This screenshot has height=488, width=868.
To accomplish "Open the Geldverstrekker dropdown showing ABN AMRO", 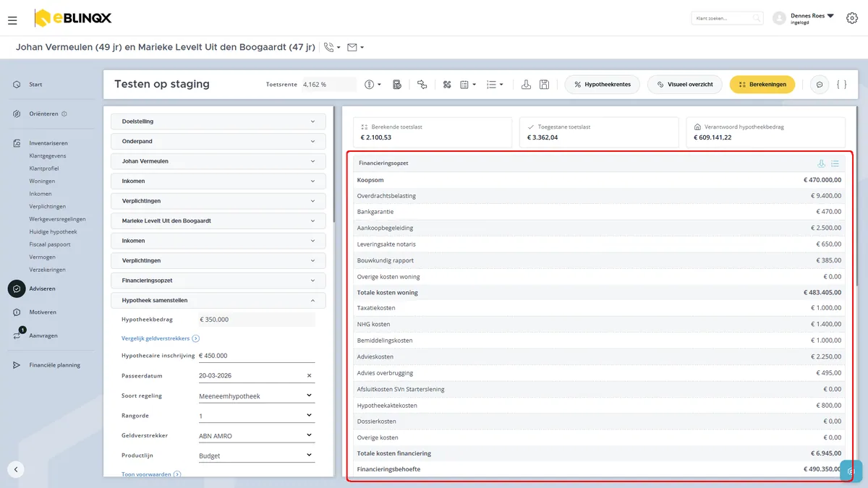I will coord(256,436).
